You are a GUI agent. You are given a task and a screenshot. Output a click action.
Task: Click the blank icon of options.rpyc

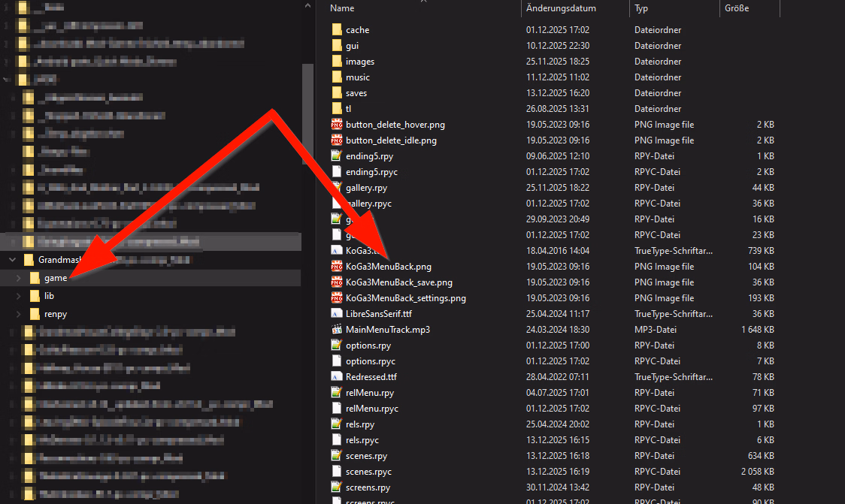click(x=337, y=361)
